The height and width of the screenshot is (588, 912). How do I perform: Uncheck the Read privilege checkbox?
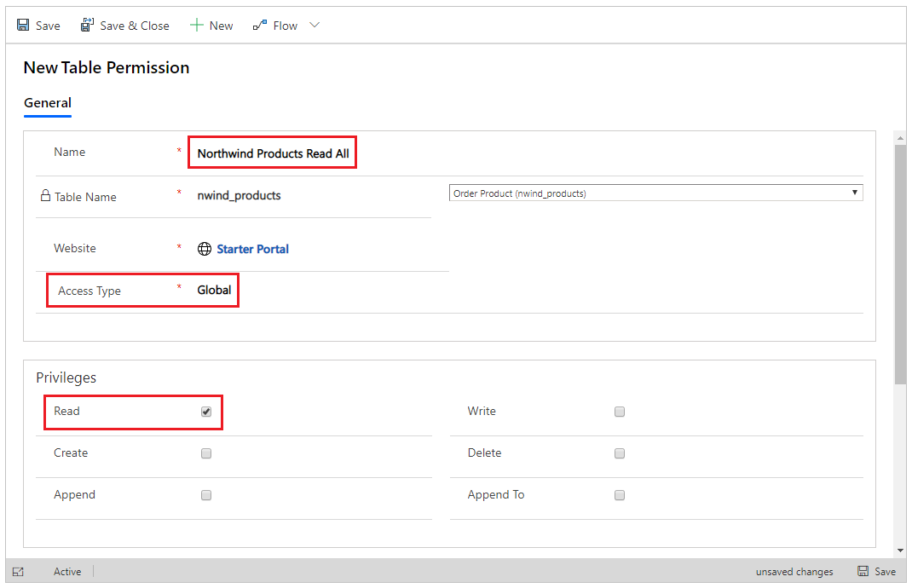click(206, 412)
